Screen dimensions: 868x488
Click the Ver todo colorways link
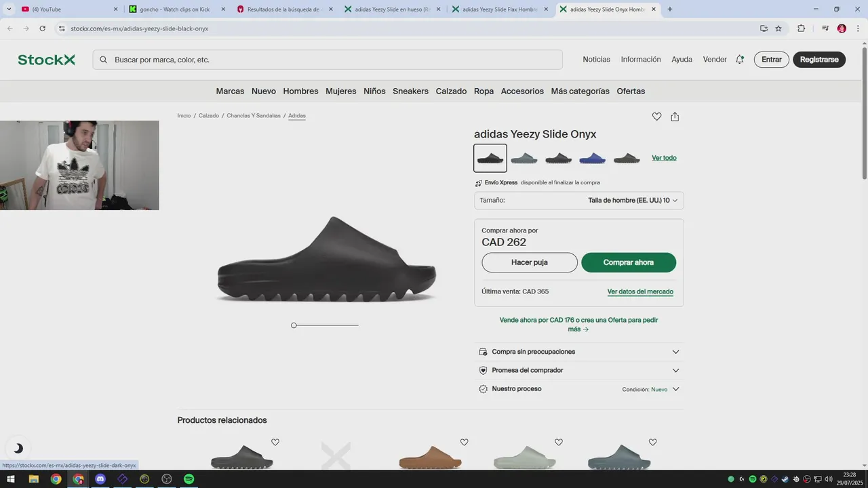tap(664, 158)
